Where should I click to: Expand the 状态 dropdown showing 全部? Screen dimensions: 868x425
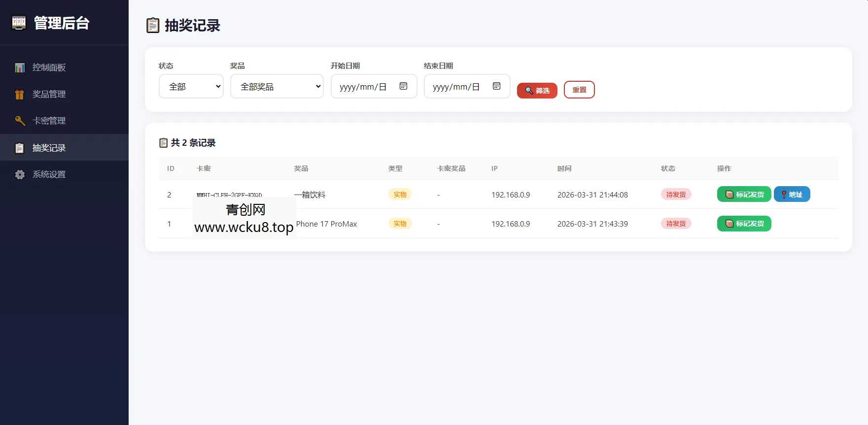pyautogui.click(x=191, y=86)
